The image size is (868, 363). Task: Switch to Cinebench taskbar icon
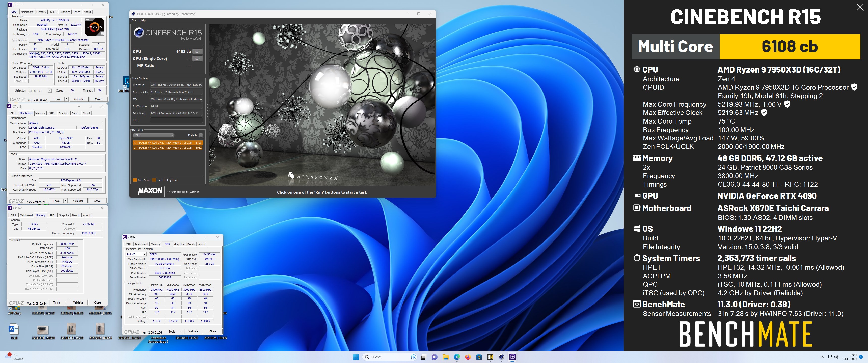pos(501,357)
